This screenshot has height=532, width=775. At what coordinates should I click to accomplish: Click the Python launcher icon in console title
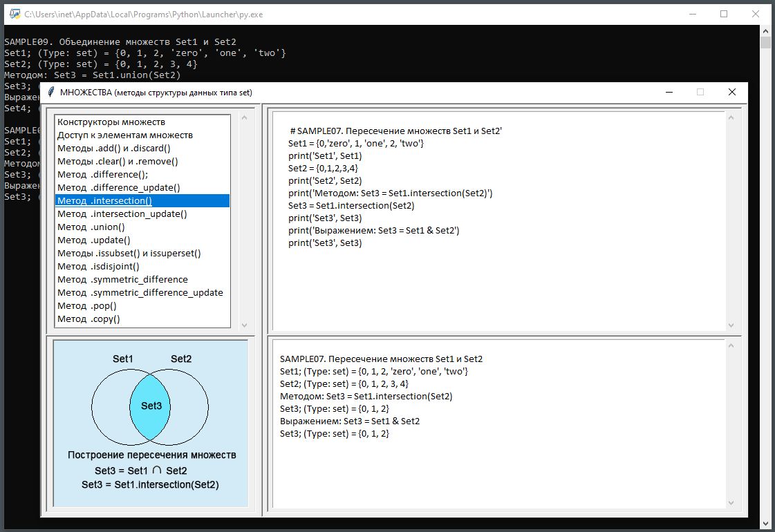pos(14,14)
